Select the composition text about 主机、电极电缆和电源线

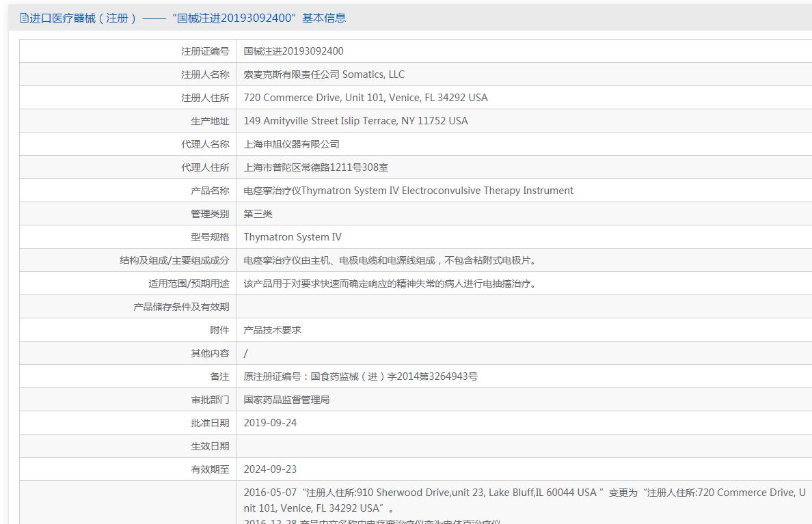pos(390,261)
